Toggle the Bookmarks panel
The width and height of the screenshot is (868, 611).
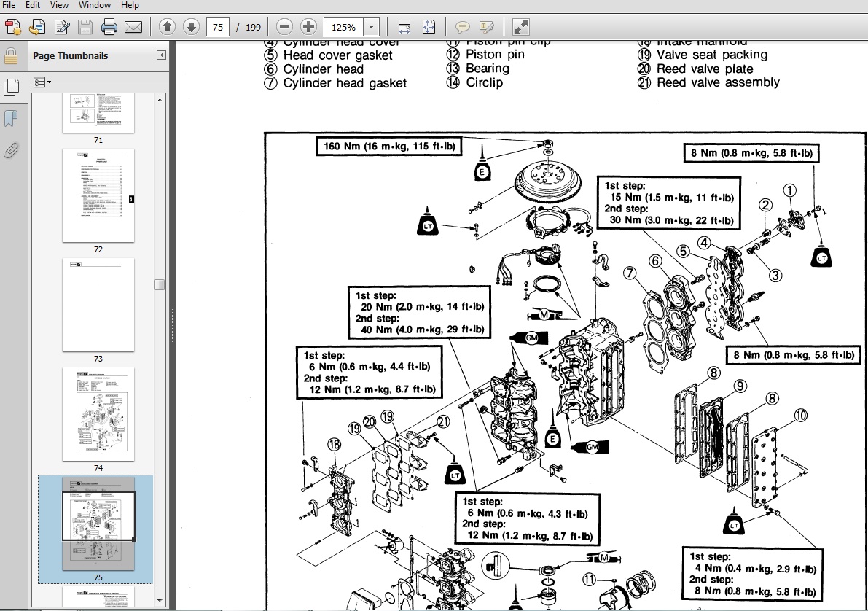point(10,115)
